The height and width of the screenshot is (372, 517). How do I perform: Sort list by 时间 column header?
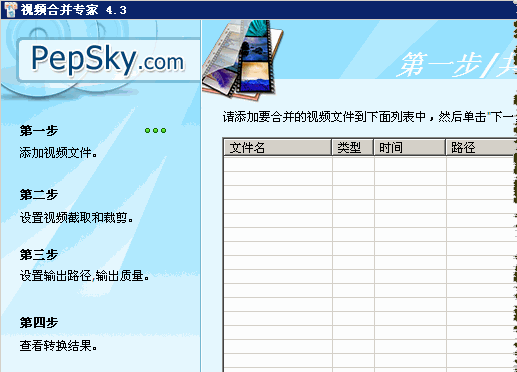pos(410,147)
